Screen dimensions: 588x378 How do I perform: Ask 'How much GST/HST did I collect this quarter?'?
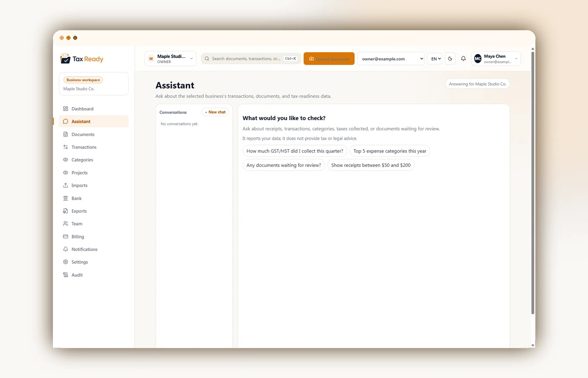(295, 151)
